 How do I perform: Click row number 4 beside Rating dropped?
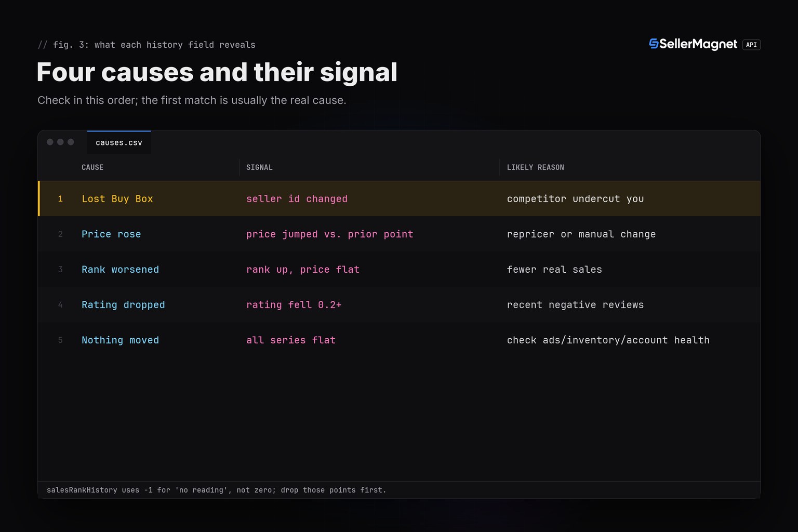(60, 305)
